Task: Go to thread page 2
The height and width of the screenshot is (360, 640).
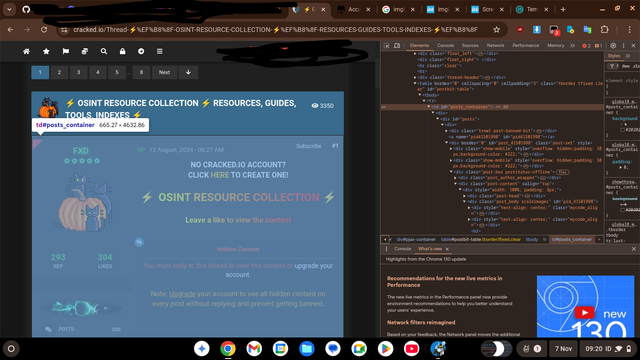Action: click(x=59, y=72)
